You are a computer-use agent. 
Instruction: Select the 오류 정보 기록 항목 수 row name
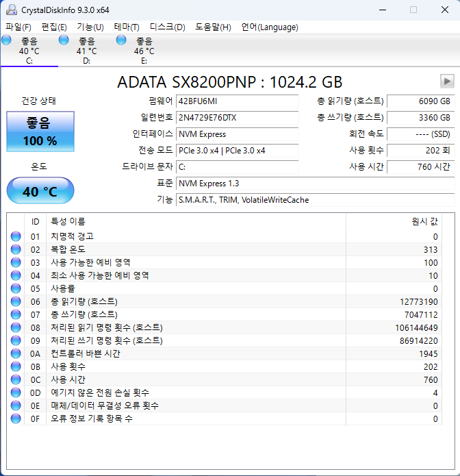[x=92, y=418]
